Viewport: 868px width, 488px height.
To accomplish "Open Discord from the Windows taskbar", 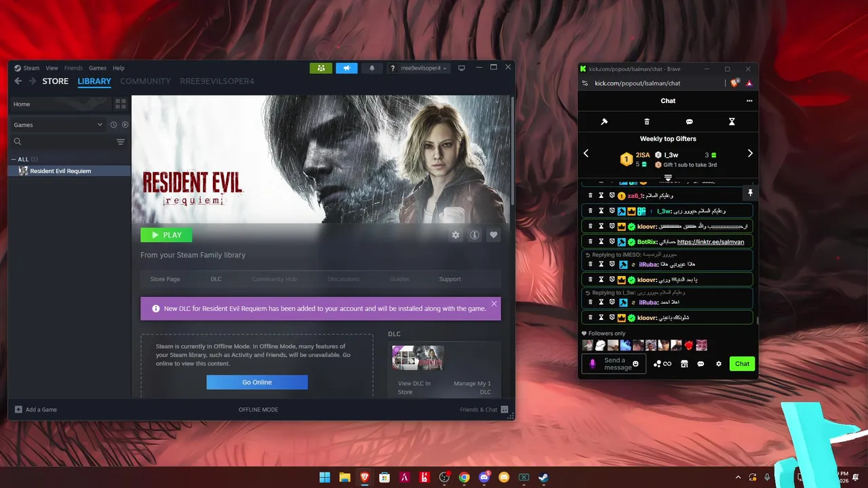I will [x=484, y=477].
